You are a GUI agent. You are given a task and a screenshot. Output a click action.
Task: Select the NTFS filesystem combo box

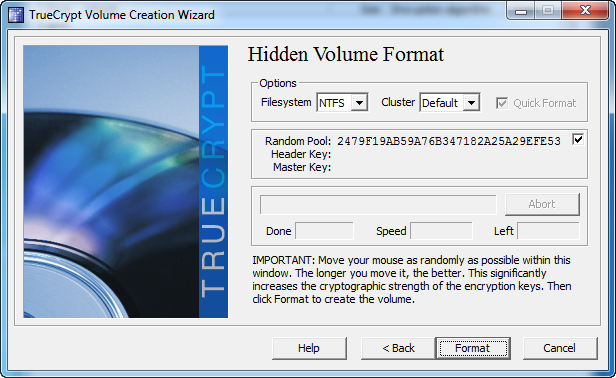coord(342,103)
